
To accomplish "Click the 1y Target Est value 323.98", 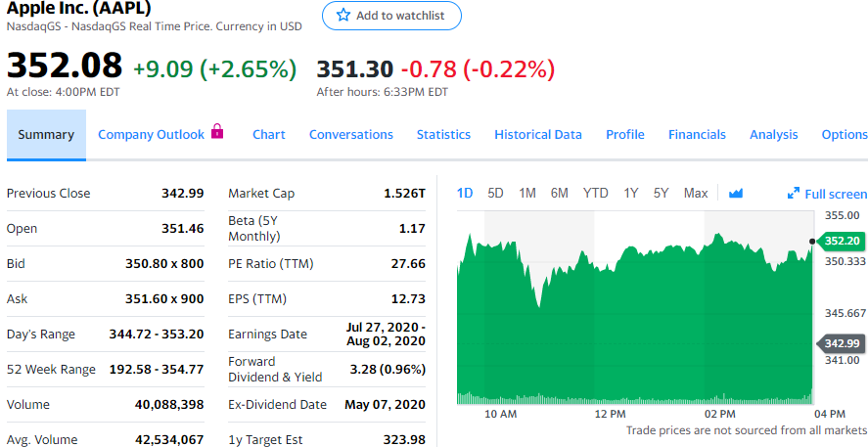I will tap(405, 440).
